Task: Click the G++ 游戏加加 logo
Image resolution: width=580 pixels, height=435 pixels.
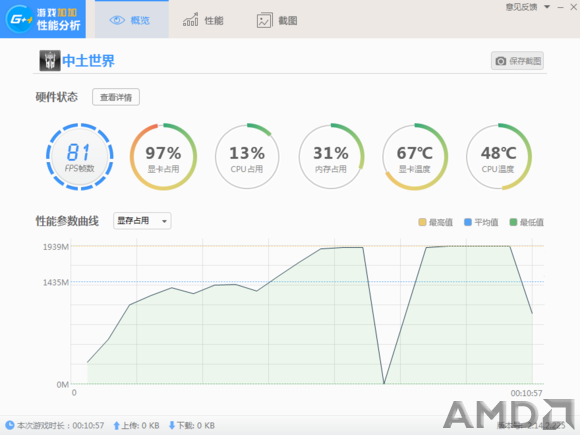Action: pos(43,19)
